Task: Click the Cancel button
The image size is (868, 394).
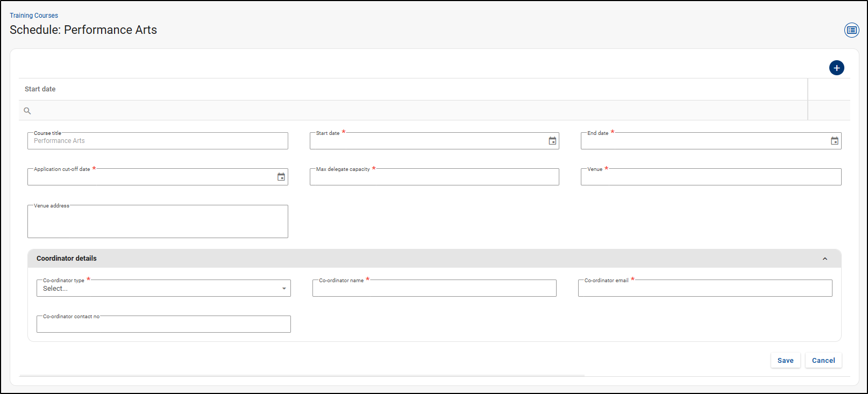Action: [x=823, y=360]
